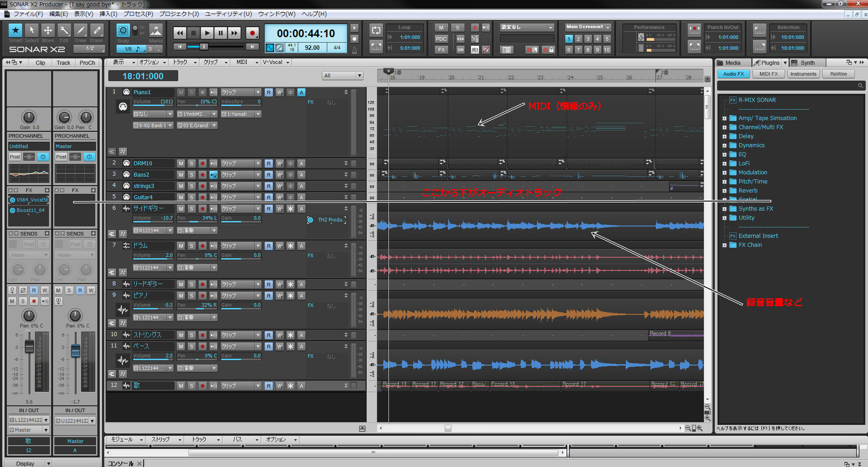Image resolution: width=868 pixels, height=467 pixels.
Task: Toggle Punch In/Out recording icon
Action: [694, 30]
